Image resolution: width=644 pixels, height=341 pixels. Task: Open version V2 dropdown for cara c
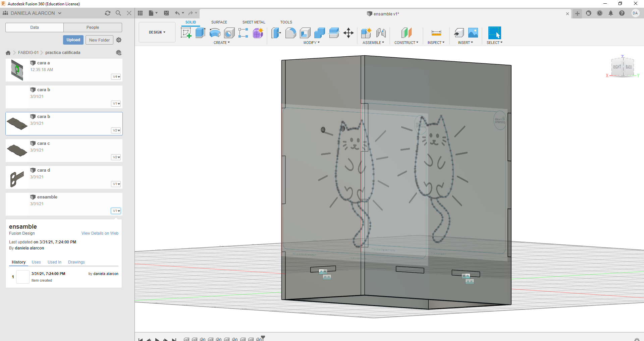116,157
